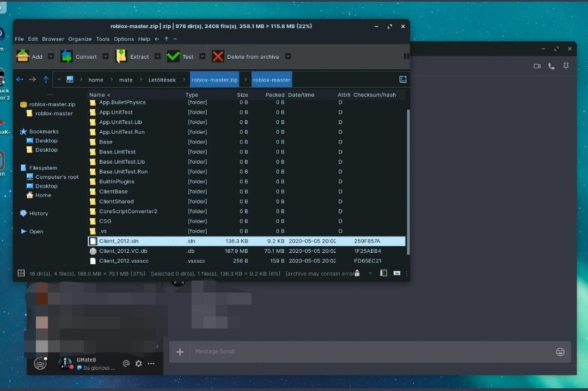Click the Extract toolbar button
588x391 pixels.
pos(132,57)
